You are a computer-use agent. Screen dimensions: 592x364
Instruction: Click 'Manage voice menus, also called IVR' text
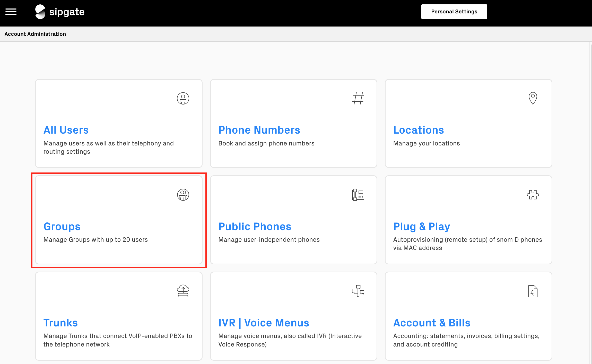290,340
